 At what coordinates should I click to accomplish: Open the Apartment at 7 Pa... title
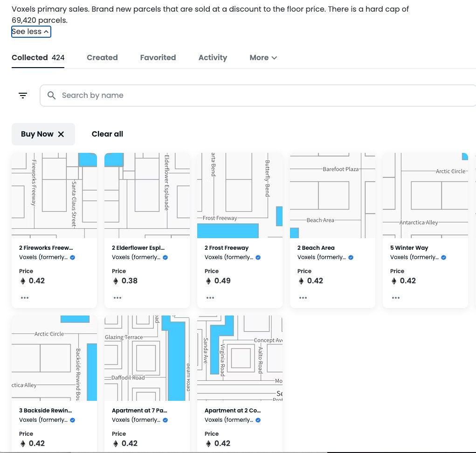140,411
